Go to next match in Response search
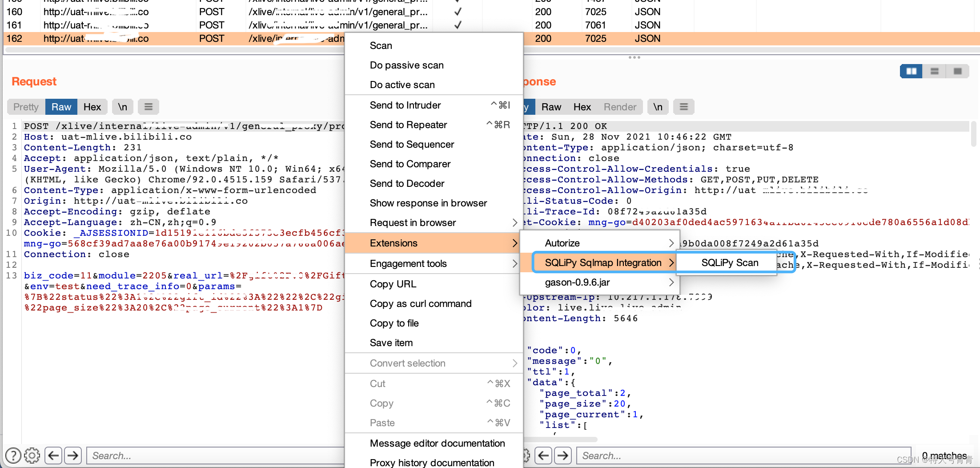 click(563, 456)
